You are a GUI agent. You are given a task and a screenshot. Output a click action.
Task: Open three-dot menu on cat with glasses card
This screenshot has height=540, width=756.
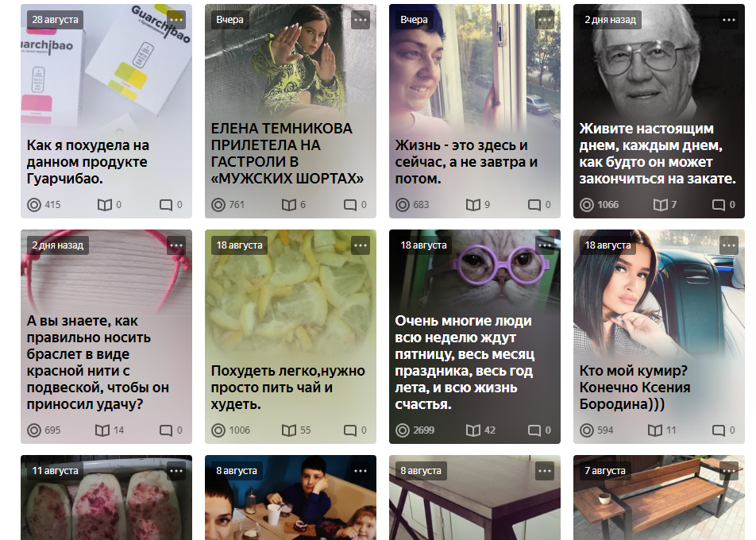(x=545, y=245)
